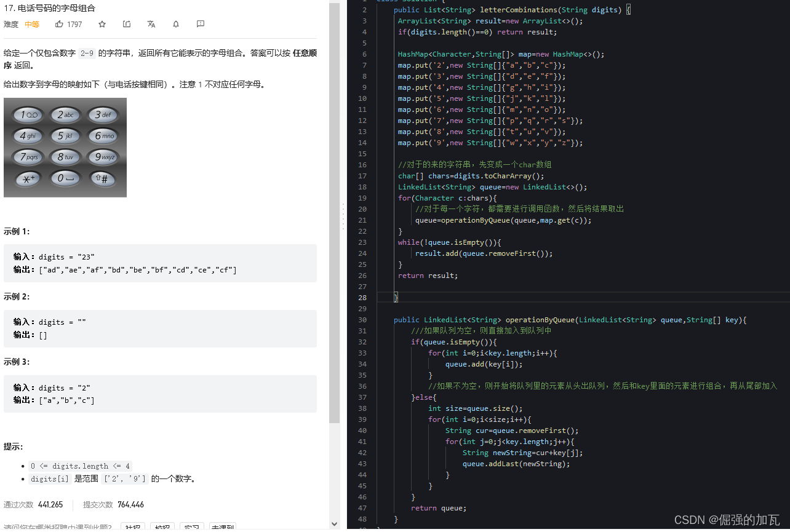Click the scroll-down arrow of problem panel

pos(334,523)
